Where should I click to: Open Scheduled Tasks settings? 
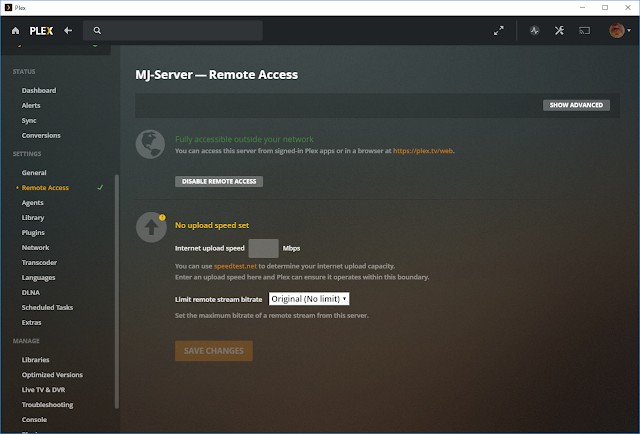coord(47,307)
